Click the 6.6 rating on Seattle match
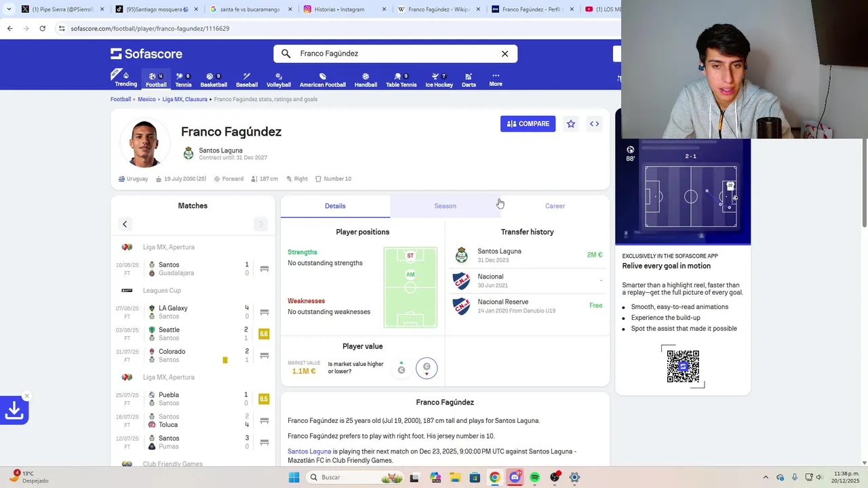868x488 pixels. coord(264,334)
